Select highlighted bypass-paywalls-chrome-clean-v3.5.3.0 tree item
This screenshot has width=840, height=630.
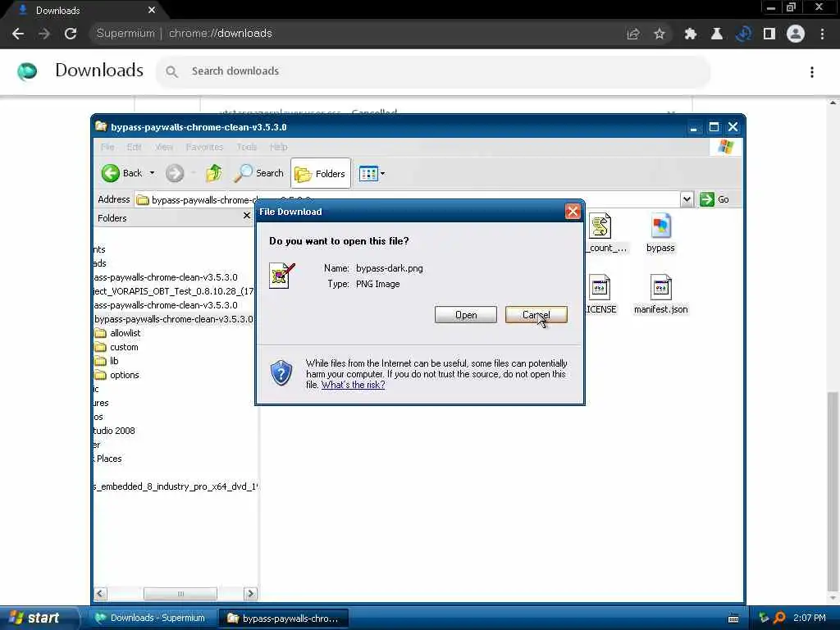click(x=174, y=319)
